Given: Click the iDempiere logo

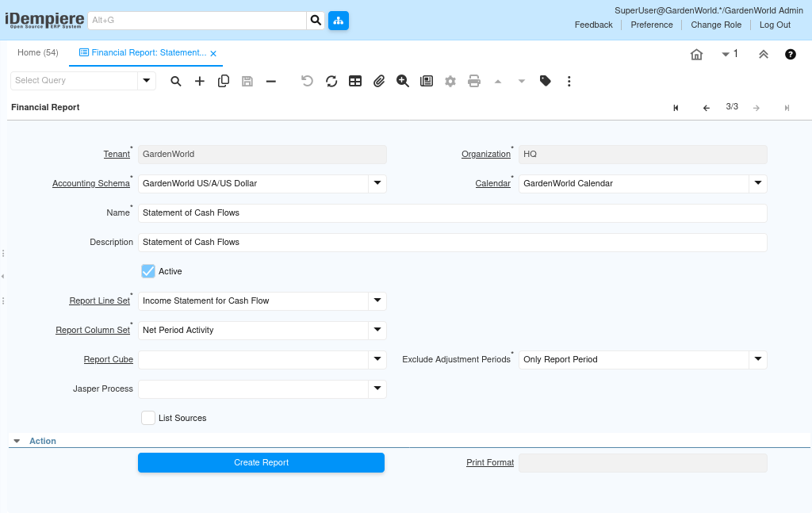Looking at the screenshot, I should pos(44,20).
